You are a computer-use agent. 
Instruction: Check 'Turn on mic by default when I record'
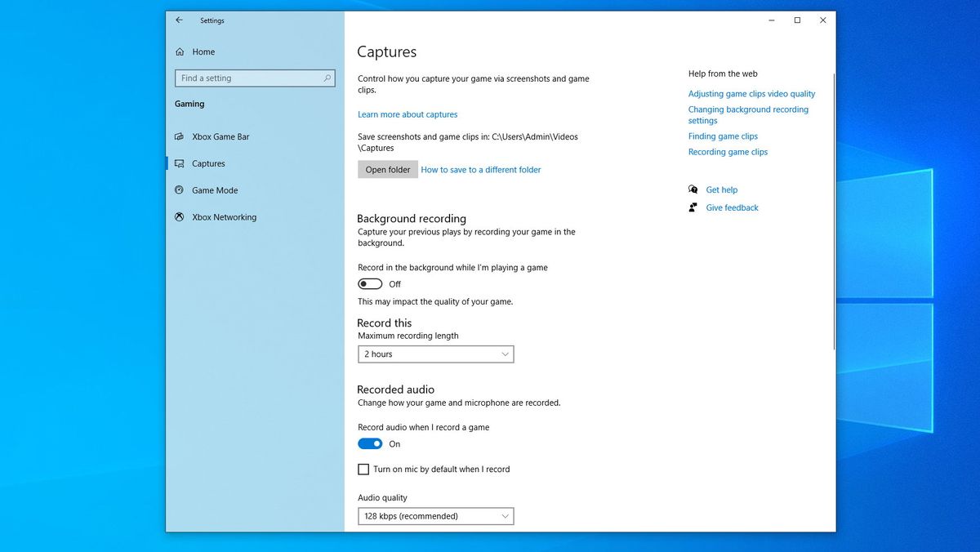click(363, 469)
